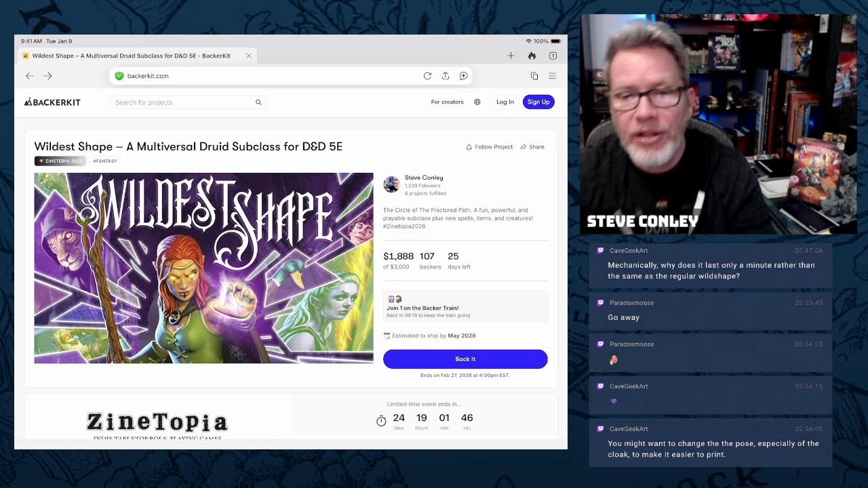Click the Twitch icon on the 20:54:15 message
The width and height of the screenshot is (868, 488).
point(600,386)
